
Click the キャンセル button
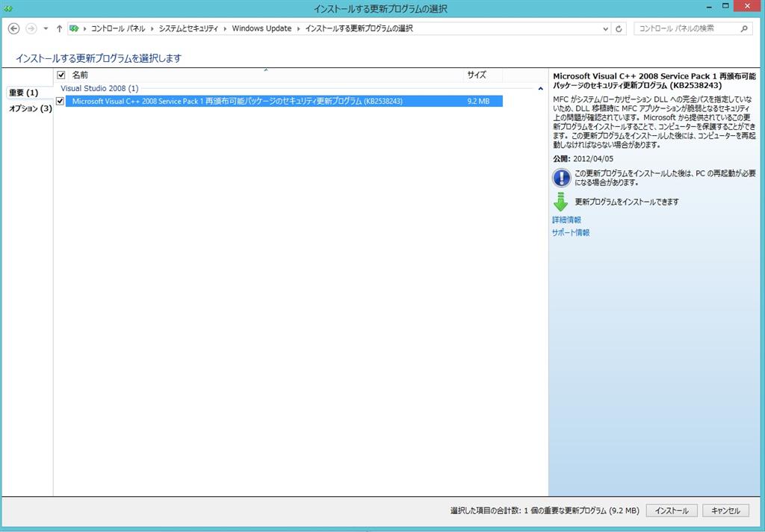pos(725,510)
